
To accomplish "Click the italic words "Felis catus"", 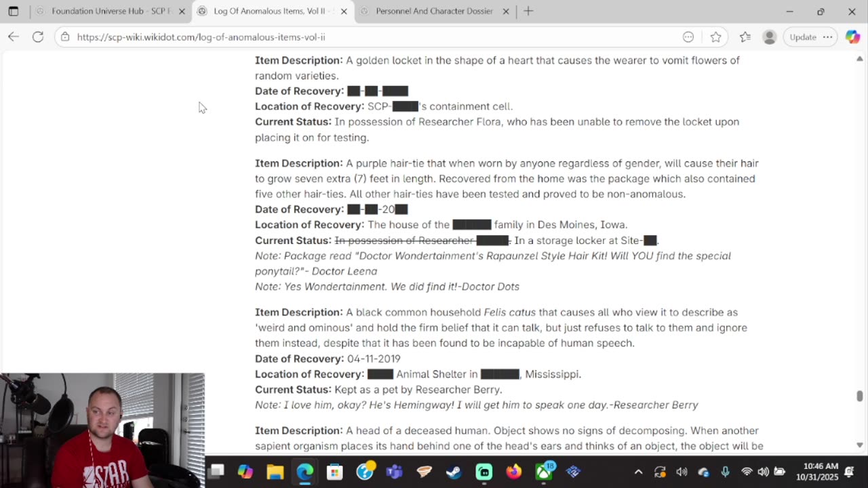I will coord(510,312).
